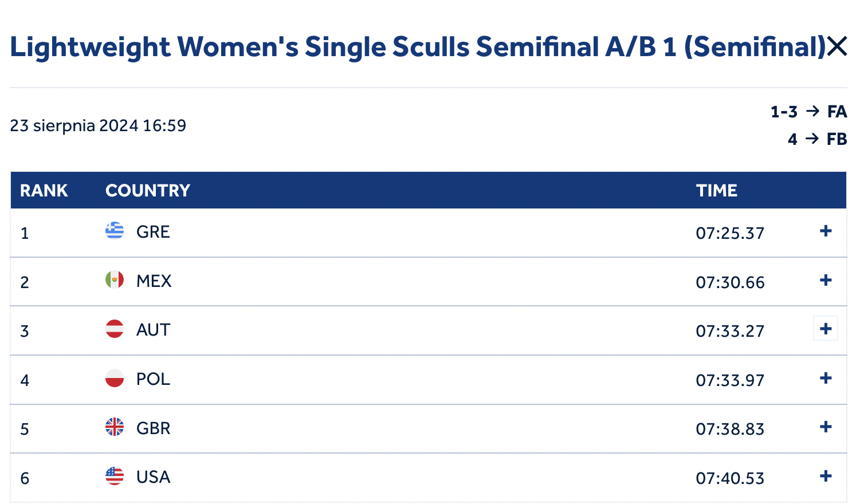Click the Greece flag icon
The width and height of the screenshot is (856, 504).
(x=115, y=231)
